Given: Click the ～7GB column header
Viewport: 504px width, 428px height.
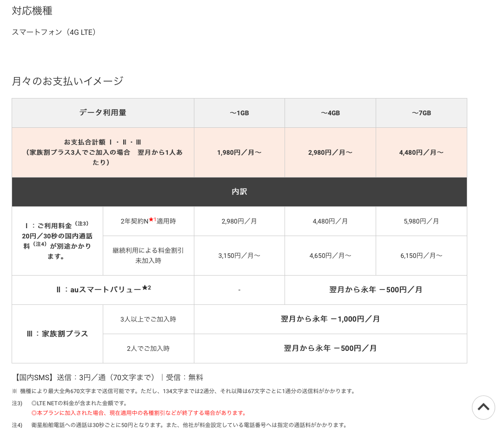Looking at the screenshot, I should [x=421, y=113].
